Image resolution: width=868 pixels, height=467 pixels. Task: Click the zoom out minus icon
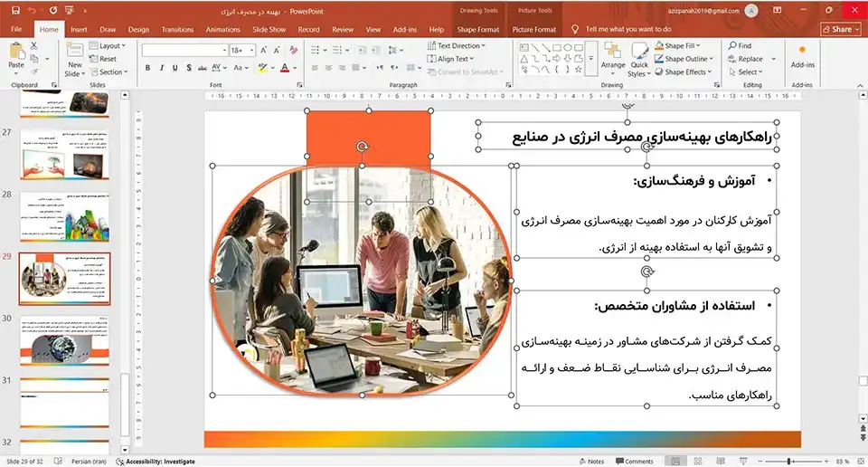tap(760, 461)
